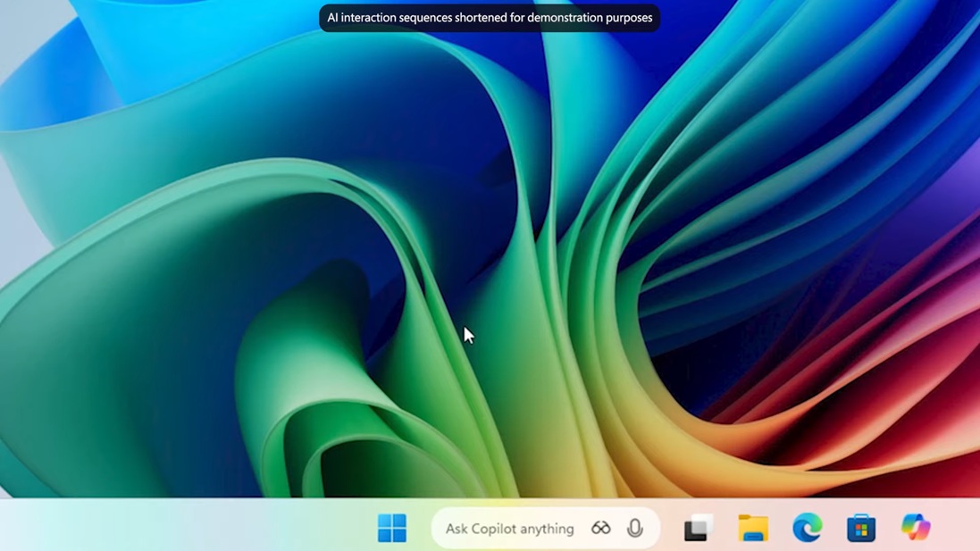Select the Windows logo button

click(x=394, y=528)
